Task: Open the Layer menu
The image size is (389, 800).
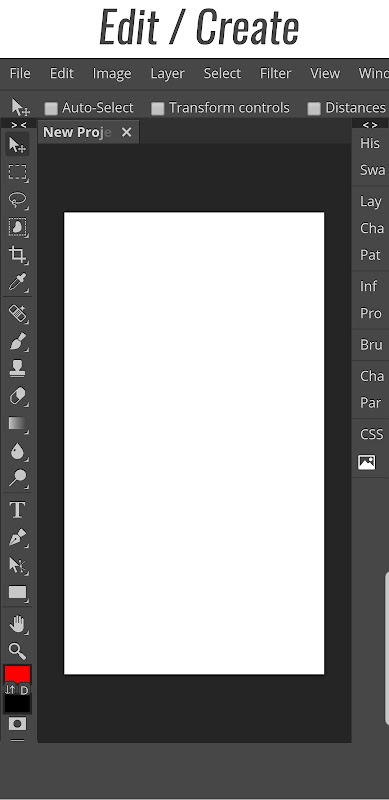Action: 167,73
